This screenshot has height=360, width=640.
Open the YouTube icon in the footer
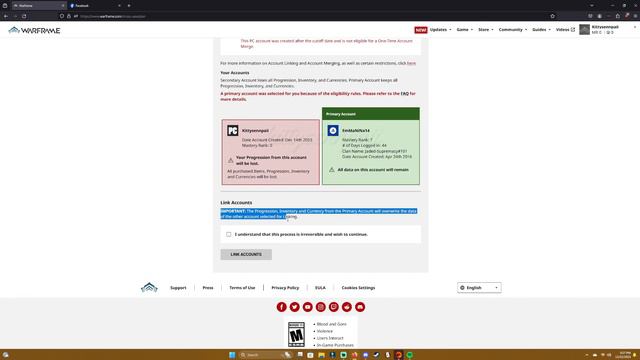pyautogui.click(x=307, y=307)
